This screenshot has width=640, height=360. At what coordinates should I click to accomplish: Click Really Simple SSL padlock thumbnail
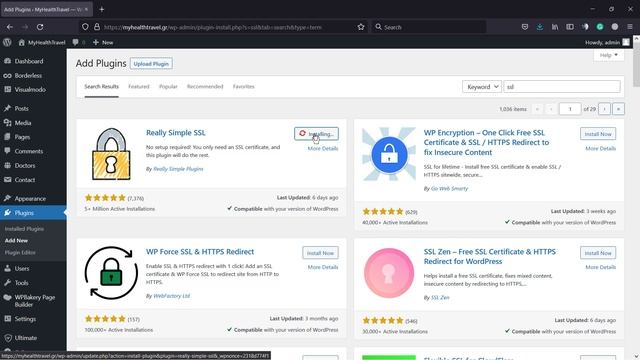click(x=111, y=154)
